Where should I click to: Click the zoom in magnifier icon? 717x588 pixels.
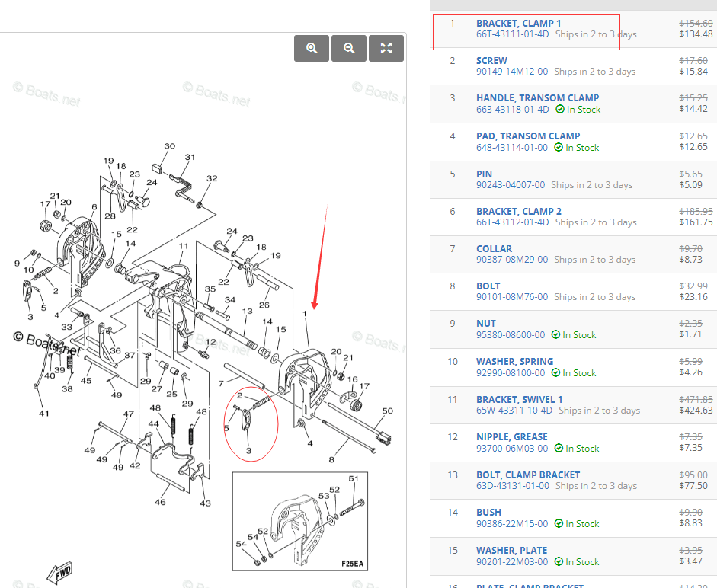(311, 48)
